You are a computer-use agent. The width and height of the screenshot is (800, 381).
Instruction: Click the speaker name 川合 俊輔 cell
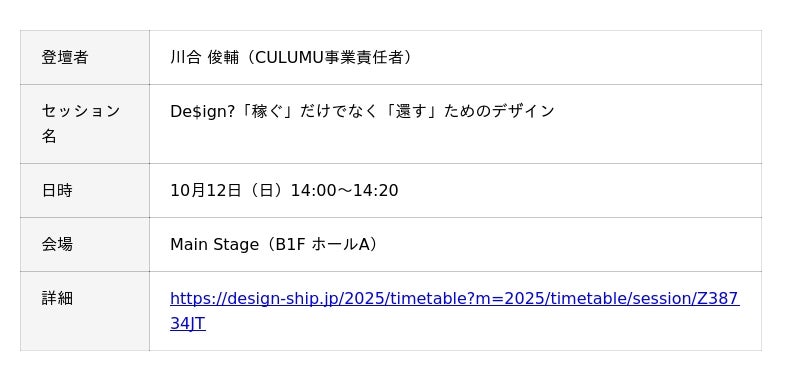455,58
